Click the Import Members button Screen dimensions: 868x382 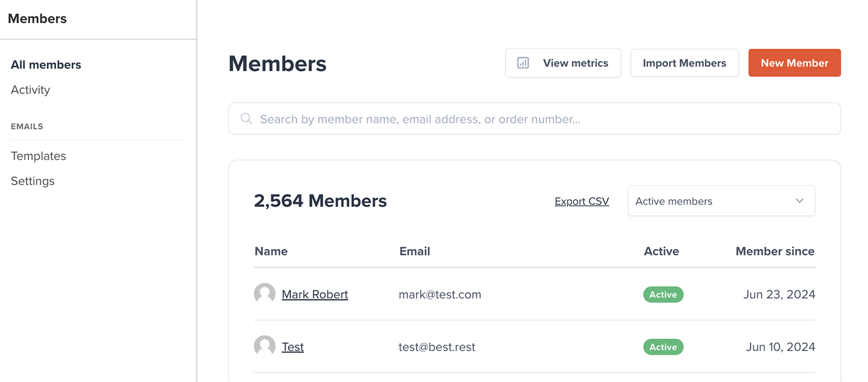(684, 63)
